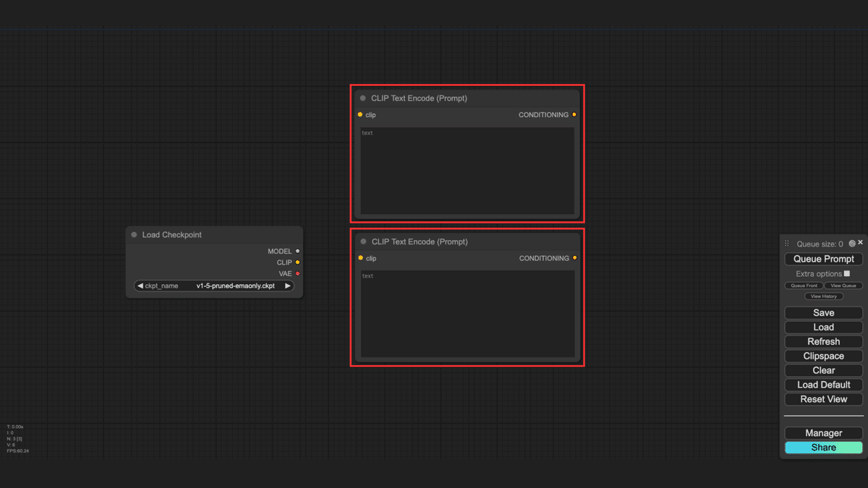Click the CONDITIONING output socket of the upper CLIP node

(x=574, y=114)
